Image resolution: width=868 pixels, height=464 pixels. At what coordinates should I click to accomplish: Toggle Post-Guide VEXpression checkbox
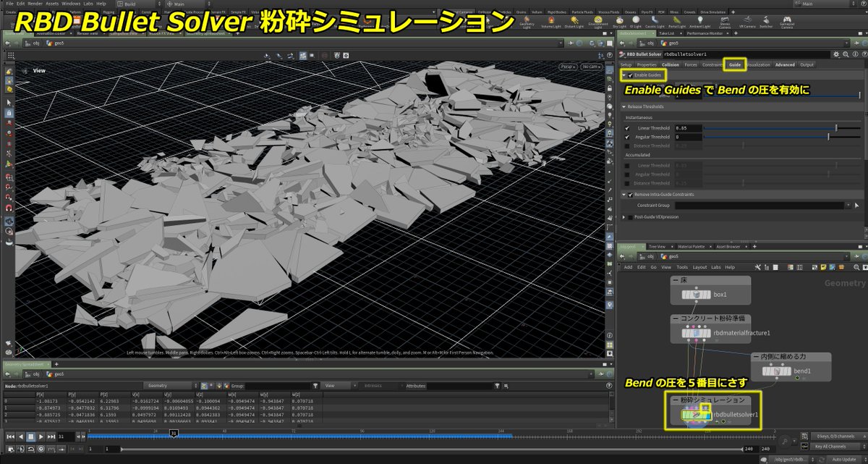point(631,217)
